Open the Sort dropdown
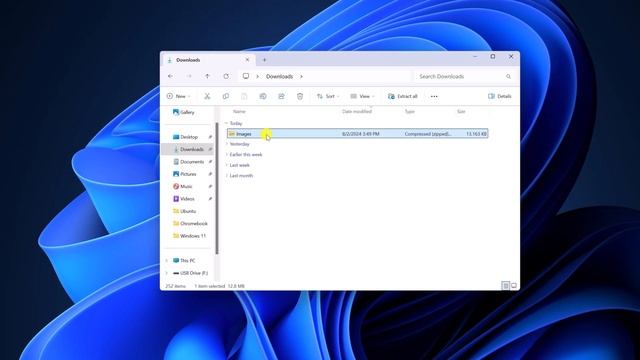 point(328,96)
